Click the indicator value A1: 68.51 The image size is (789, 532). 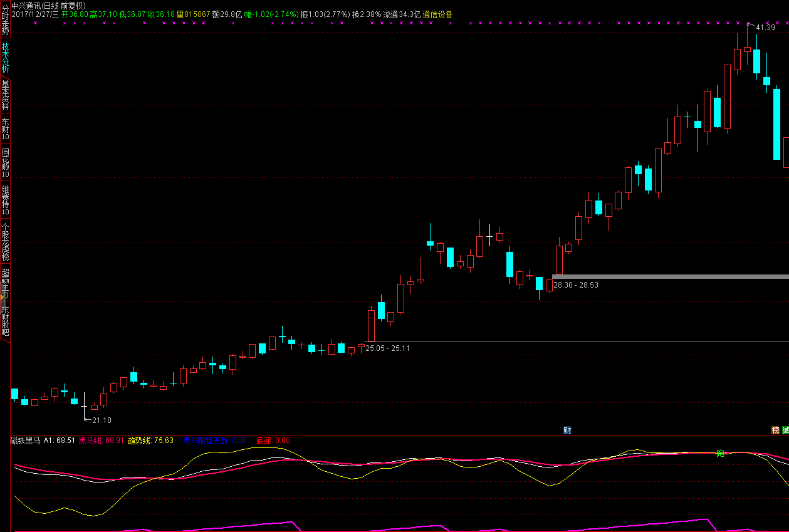pyautogui.click(x=60, y=441)
